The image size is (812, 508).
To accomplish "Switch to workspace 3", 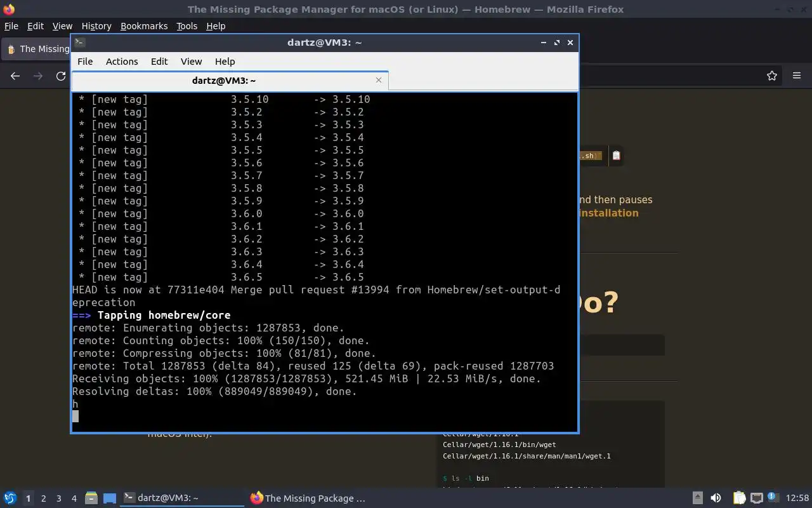I will coord(59,498).
